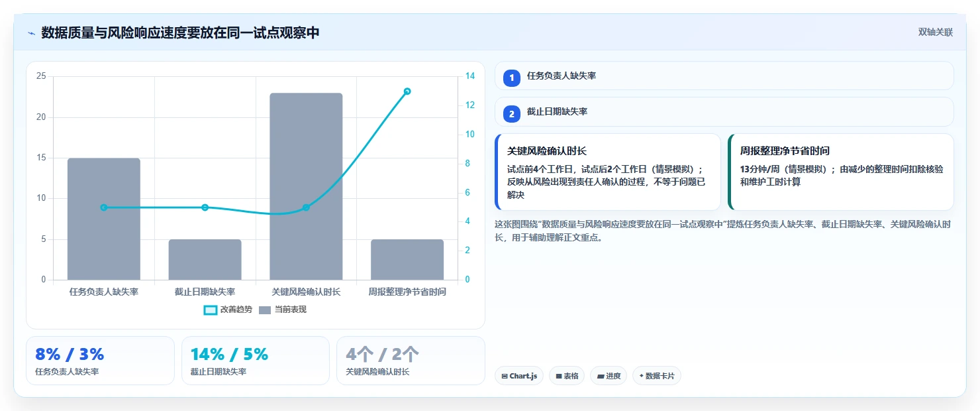Click the x-axis label 截止日期缺失率
This screenshot has height=411, width=980.
coord(205,292)
